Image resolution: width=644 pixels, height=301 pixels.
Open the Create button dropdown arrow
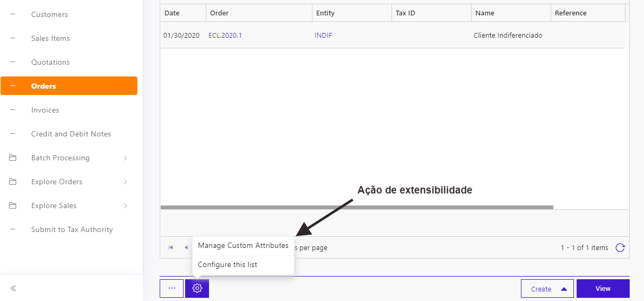coord(564,289)
